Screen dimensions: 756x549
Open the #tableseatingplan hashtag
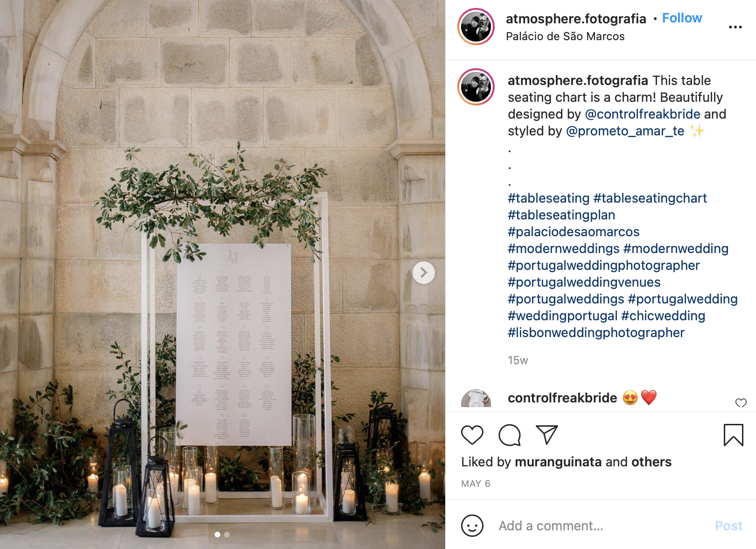tap(561, 215)
